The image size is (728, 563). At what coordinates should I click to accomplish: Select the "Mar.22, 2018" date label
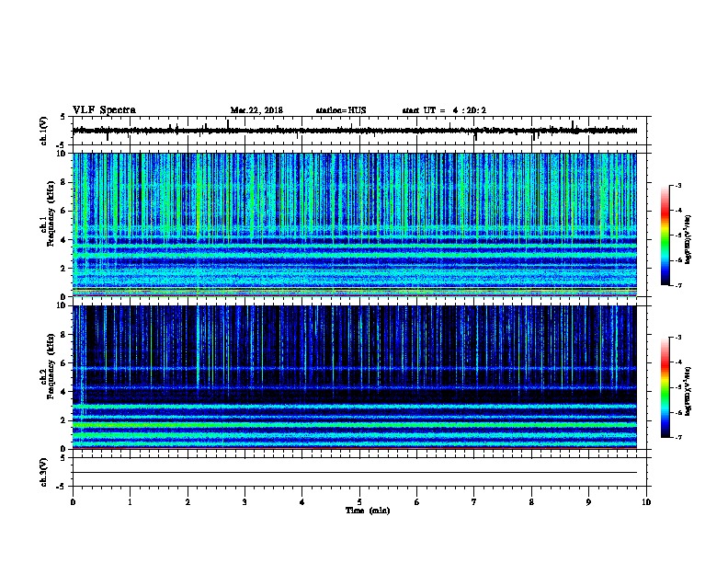tap(256, 110)
